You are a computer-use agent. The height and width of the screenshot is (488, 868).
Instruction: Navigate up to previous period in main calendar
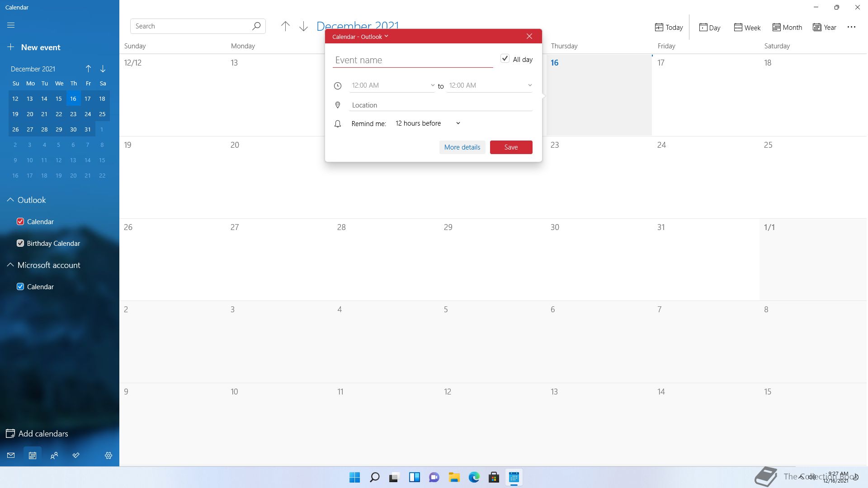point(285,26)
